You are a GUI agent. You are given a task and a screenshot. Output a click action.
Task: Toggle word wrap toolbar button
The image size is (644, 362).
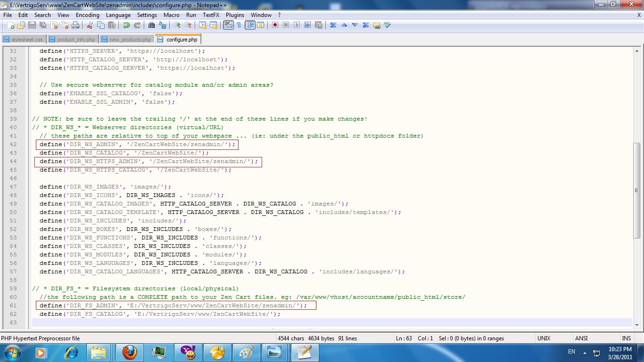point(229,25)
